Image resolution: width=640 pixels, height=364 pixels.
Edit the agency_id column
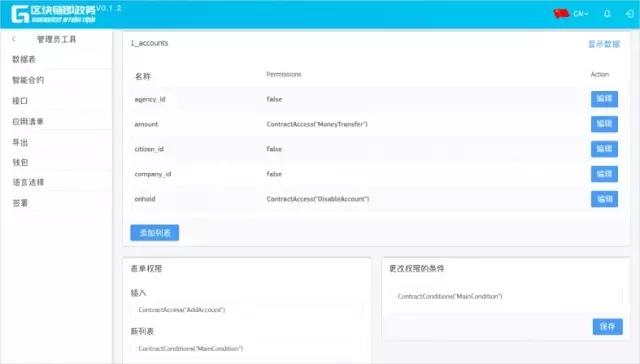click(604, 99)
